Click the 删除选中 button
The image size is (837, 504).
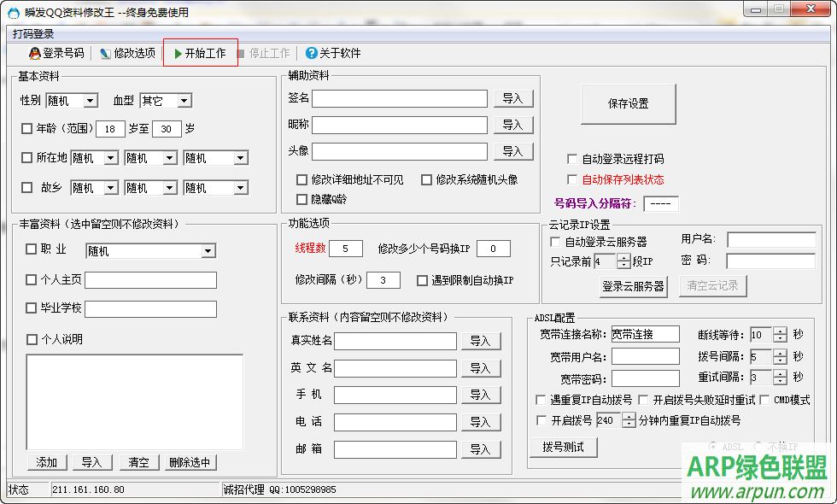[x=190, y=462]
